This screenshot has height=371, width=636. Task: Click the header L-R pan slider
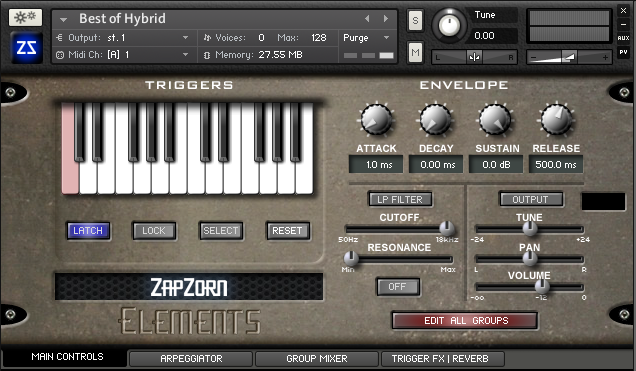point(474,57)
